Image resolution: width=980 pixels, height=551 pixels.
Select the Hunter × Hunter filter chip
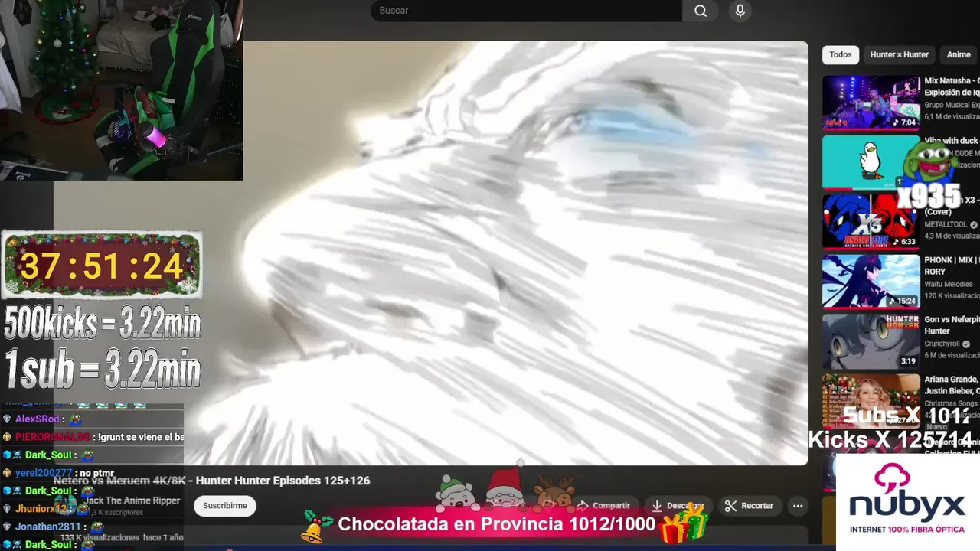coord(899,54)
